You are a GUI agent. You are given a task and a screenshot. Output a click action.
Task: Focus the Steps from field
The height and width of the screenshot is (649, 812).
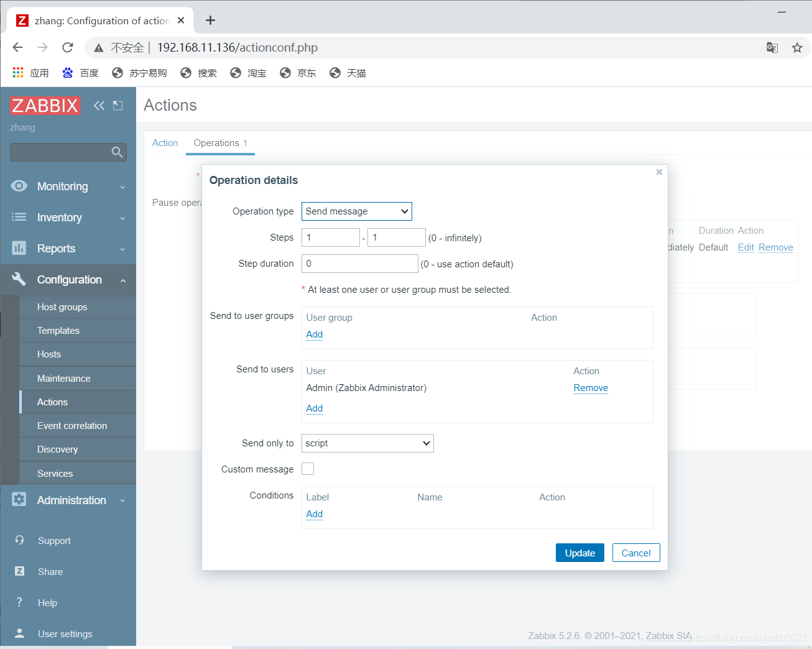click(x=331, y=237)
